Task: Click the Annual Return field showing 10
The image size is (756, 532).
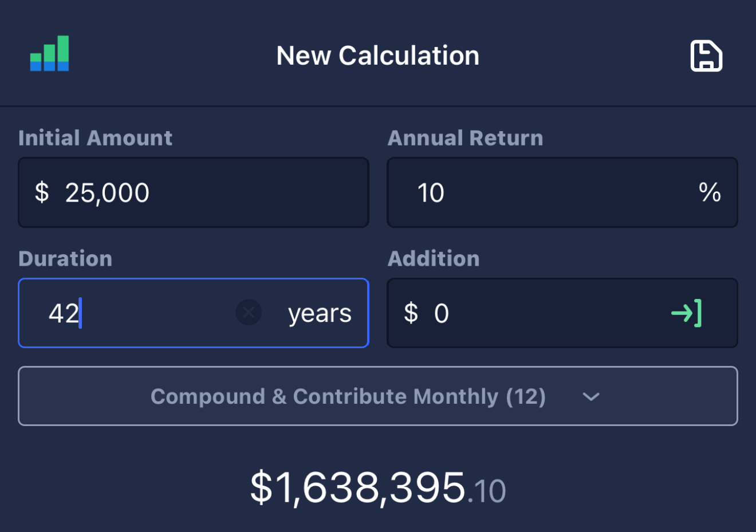Action: click(562, 192)
